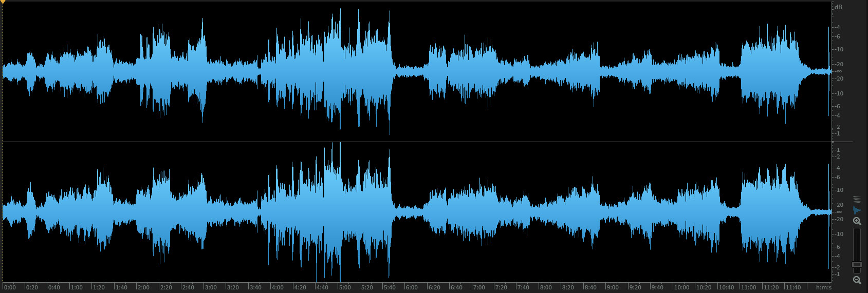Click 2:00 on the time ruler
This screenshot has width=868, height=293.
tap(143, 287)
